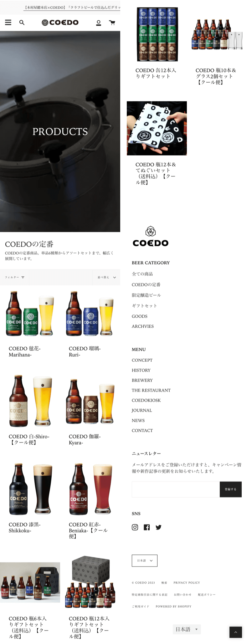Open the Twitter icon under SNS

[158, 527]
